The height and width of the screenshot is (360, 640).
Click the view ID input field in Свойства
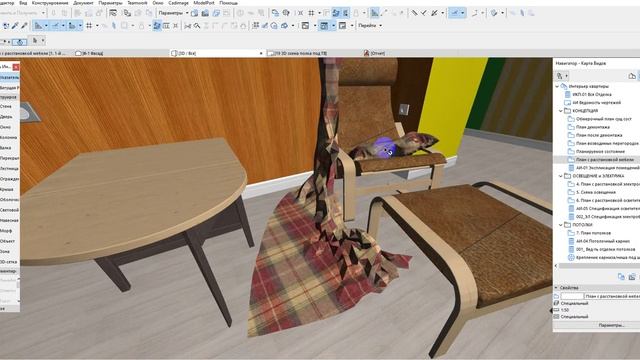[x=572, y=296]
